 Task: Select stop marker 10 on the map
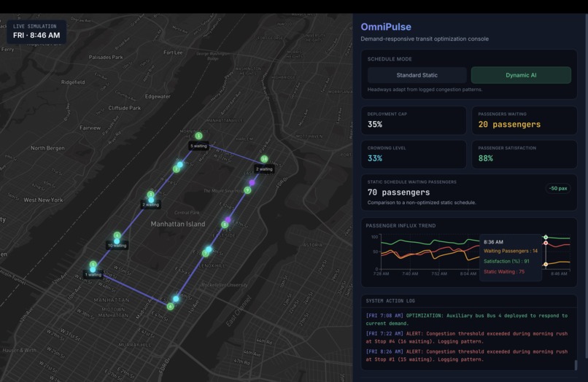264,159
